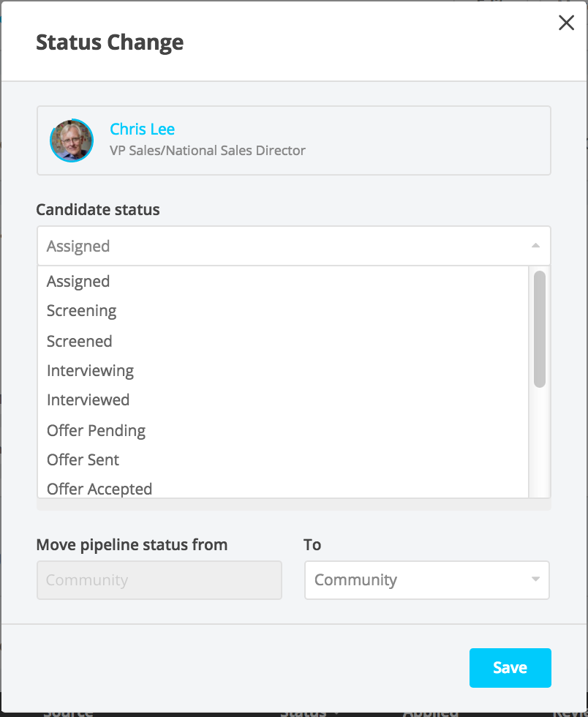Image resolution: width=588 pixels, height=717 pixels.
Task: Pick the Offer Accepted status
Action: coord(99,489)
